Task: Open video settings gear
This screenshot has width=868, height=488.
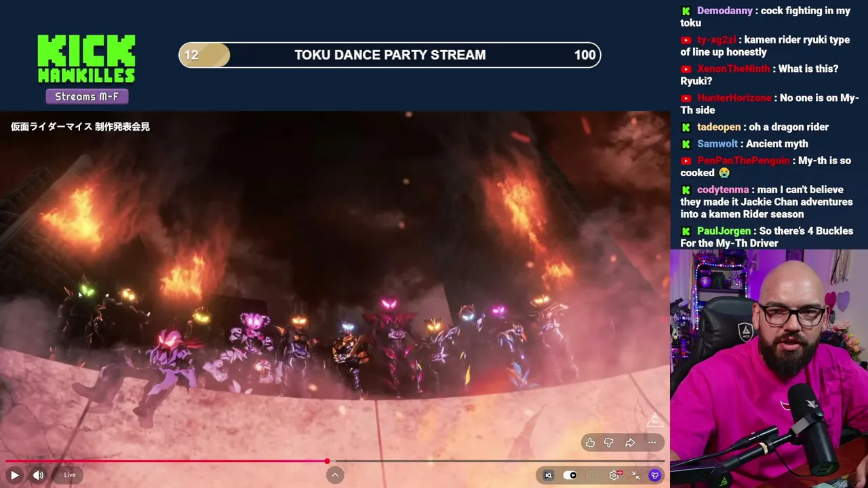Action: point(614,475)
